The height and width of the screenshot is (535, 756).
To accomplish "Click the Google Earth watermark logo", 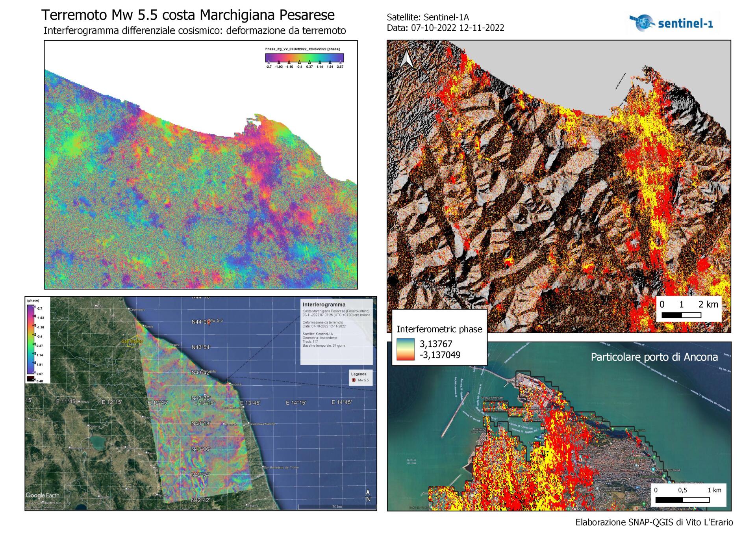I will pyautogui.click(x=43, y=495).
